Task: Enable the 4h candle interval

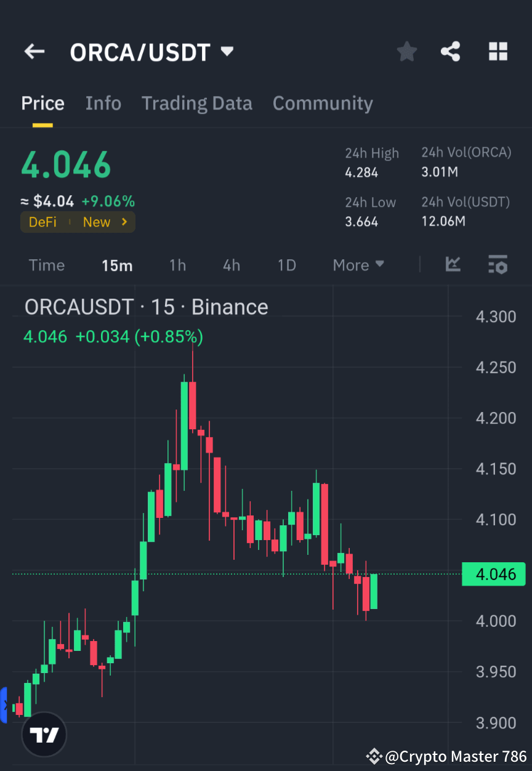Action: 231,265
